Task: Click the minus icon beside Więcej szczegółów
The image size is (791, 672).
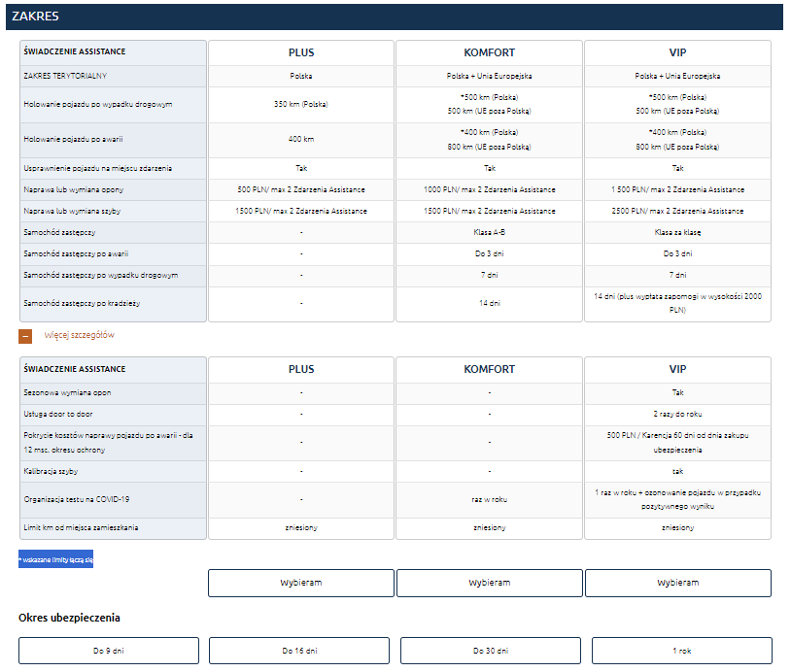Action: point(25,335)
